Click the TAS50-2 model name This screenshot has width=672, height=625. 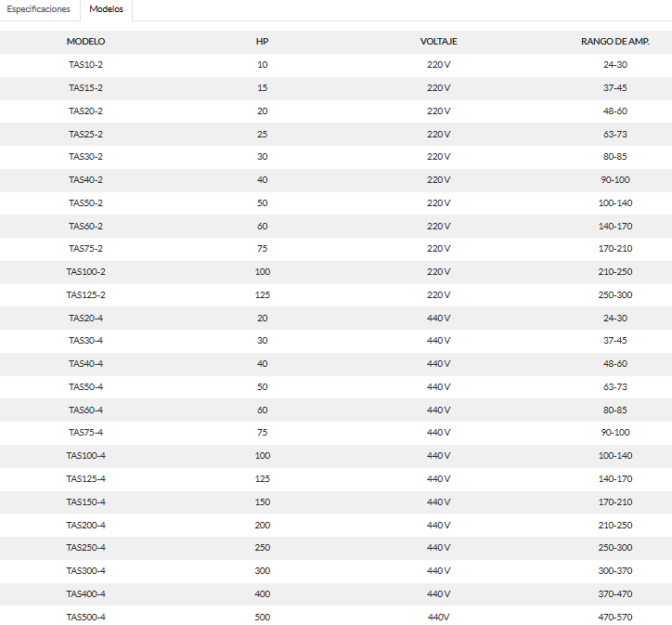click(x=85, y=202)
